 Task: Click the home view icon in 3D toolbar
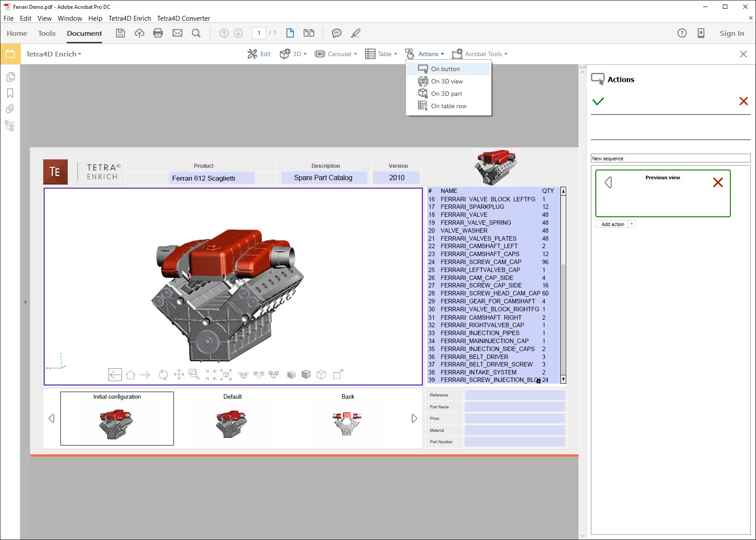coord(130,375)
